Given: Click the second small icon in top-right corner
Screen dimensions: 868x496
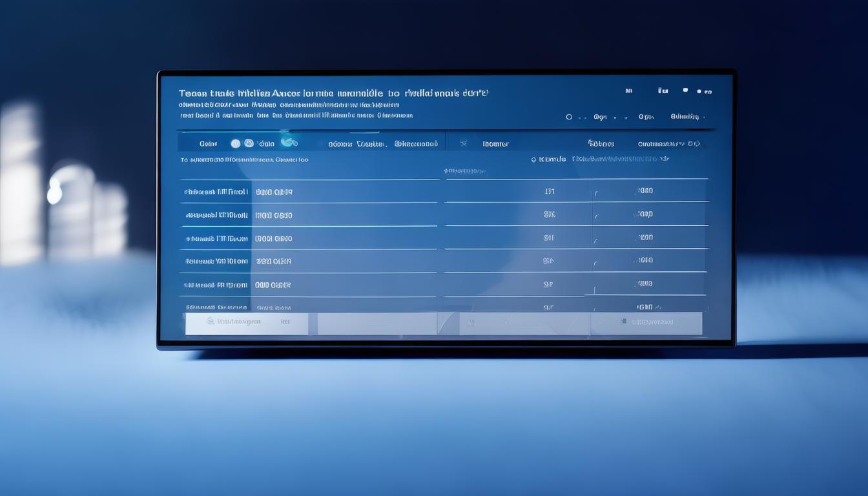Looking at the screenshot, I should 662,91.
